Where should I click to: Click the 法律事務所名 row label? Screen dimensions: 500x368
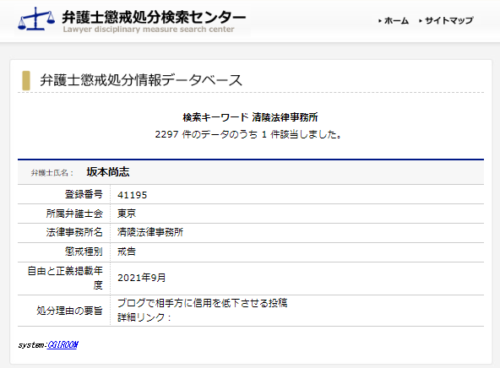click(x=74, y=232)
